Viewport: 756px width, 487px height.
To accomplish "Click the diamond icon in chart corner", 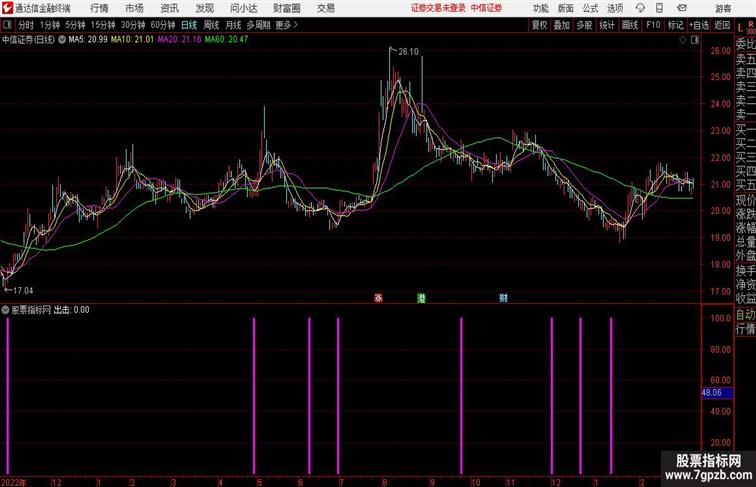I will tap(683, 40).
